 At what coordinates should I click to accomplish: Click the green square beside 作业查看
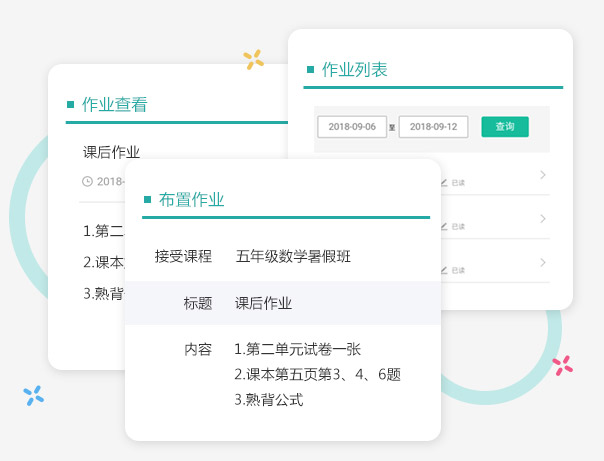coord(70,104)
